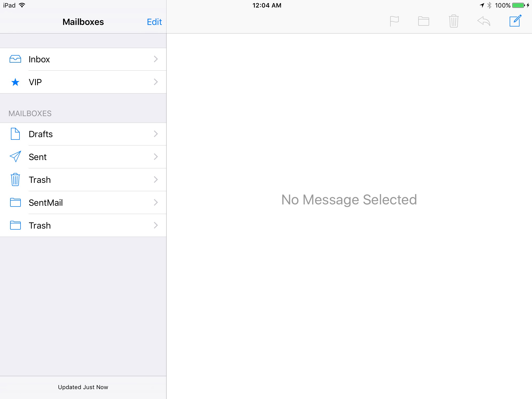
Task: Tap the Inbox tray icon
Action: pyautogui.click(x=15, y=59)
